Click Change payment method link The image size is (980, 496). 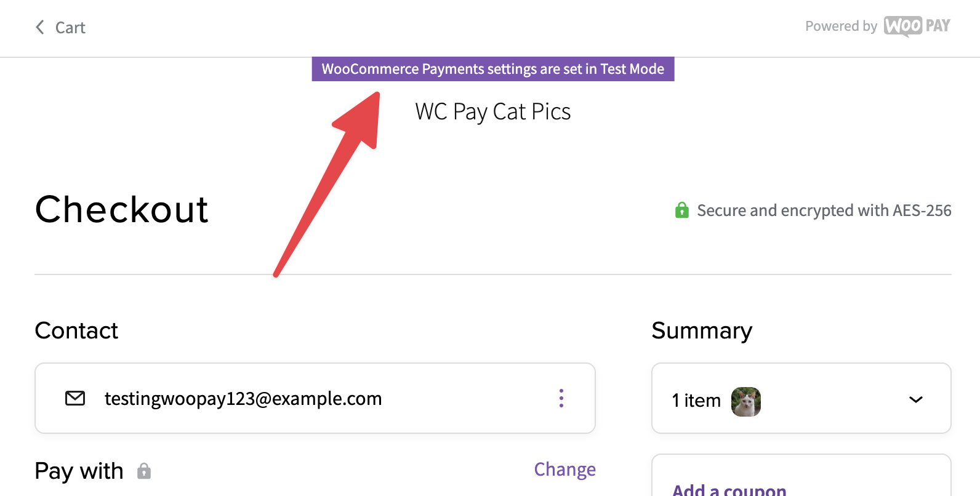pyautogui.click(x=564, y=470)
